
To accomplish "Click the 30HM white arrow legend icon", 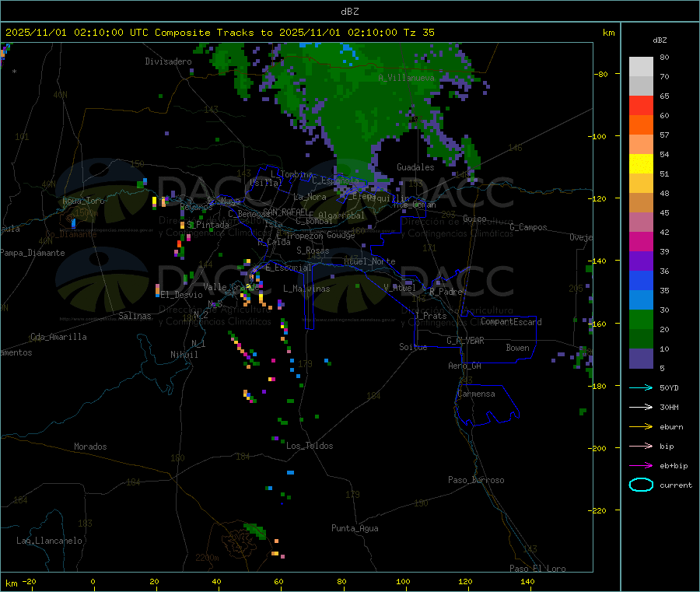I will coord(641,407).
